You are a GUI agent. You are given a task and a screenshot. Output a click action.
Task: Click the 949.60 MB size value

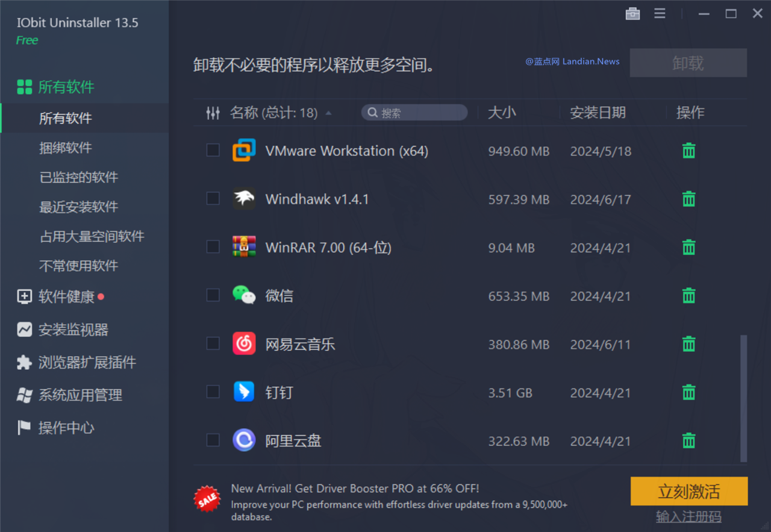pyautogui.click(x=519, y=151)
